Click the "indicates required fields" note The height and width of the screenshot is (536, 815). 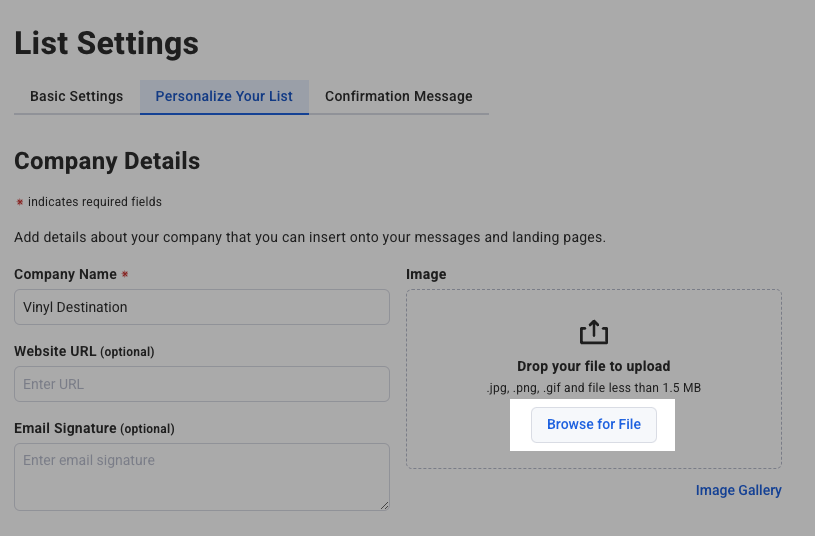tap(94, 202)
